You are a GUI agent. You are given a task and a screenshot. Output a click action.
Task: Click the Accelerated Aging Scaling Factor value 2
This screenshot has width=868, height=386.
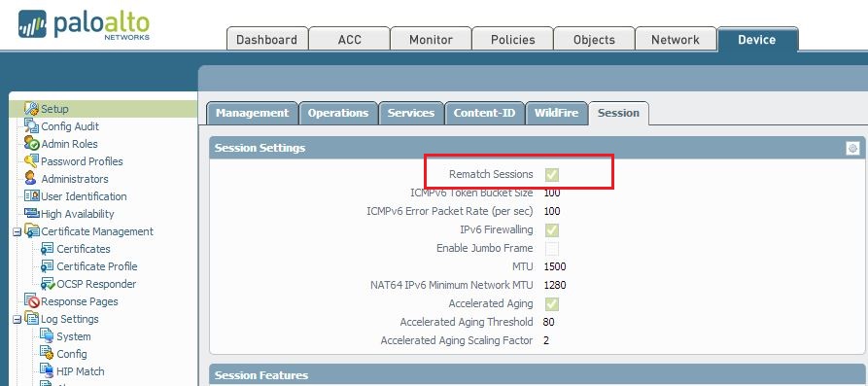coord(546,340)
